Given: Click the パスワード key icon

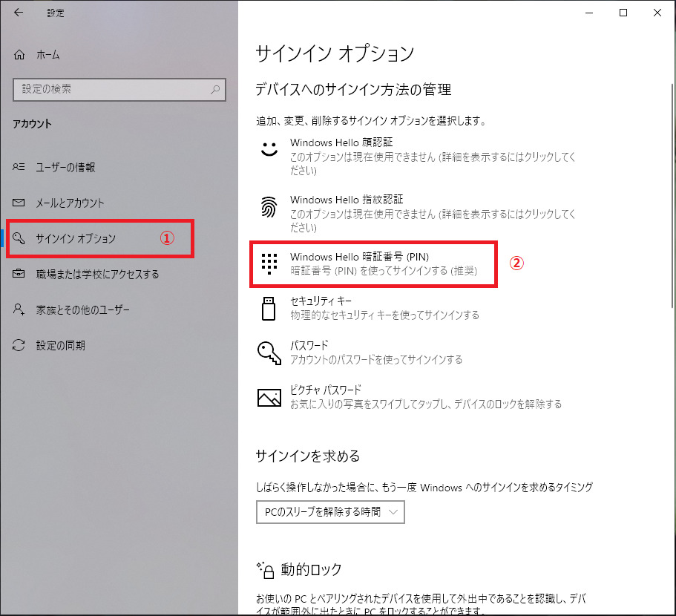Looking at the screenshot, I should 269,353.
